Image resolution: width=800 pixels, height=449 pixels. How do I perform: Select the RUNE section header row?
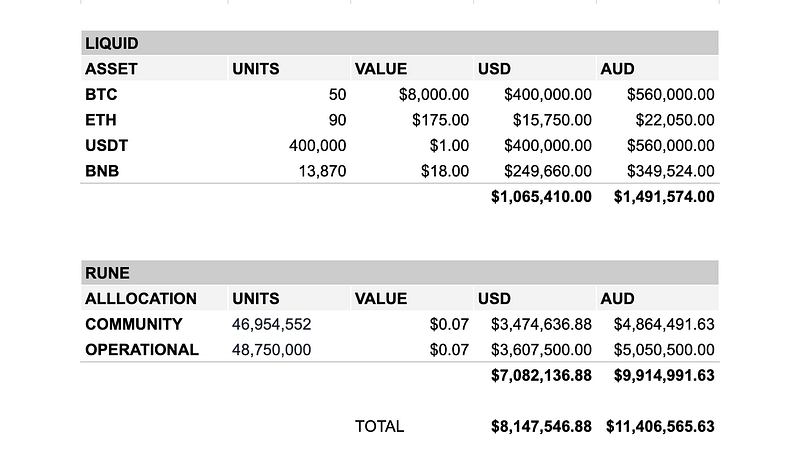click(399, 272)
